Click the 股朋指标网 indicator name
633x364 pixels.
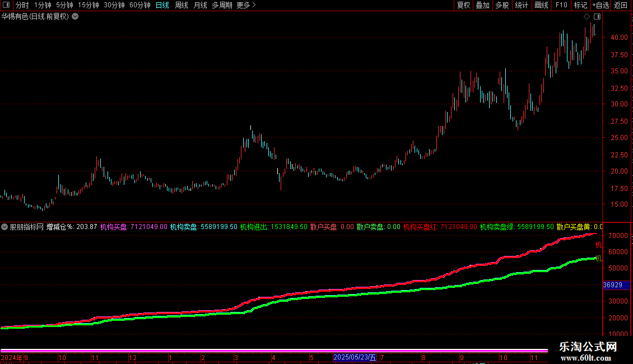27,227
